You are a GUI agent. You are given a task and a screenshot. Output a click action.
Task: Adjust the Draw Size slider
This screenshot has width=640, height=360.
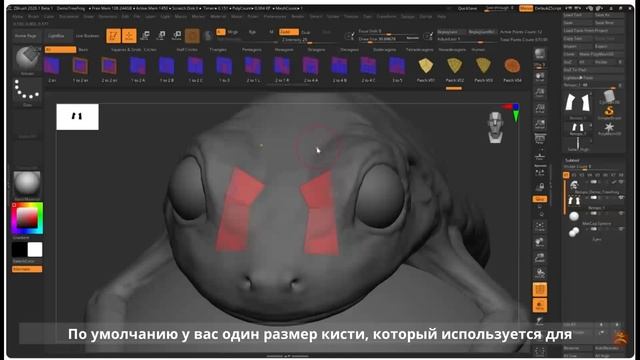[x=389, y=39]
